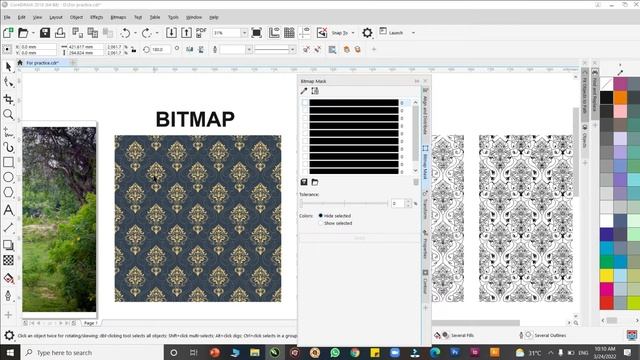Select the Artistic Media tool
This screenshot has height=360, width=640.
pyautogui.click(x=8, y=147)
